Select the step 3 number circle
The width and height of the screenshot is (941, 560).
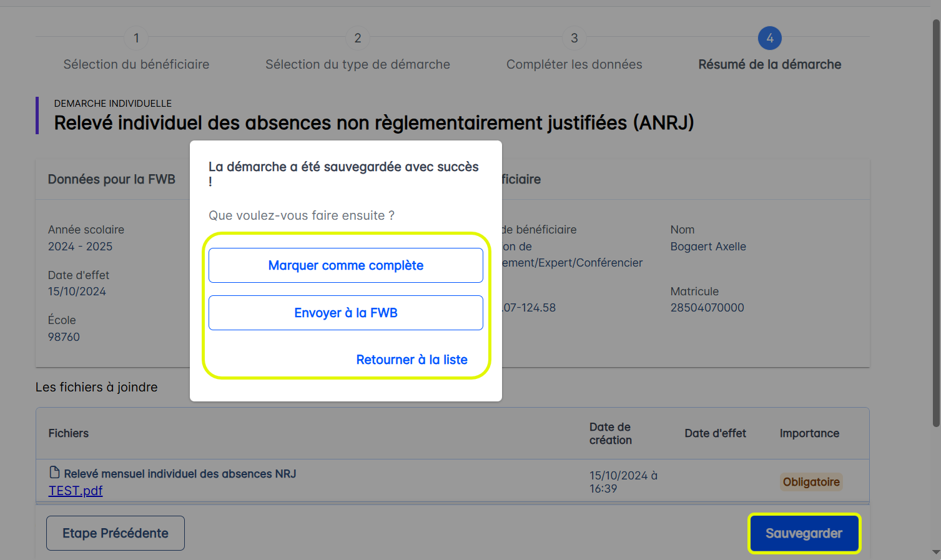coord(574,38)
